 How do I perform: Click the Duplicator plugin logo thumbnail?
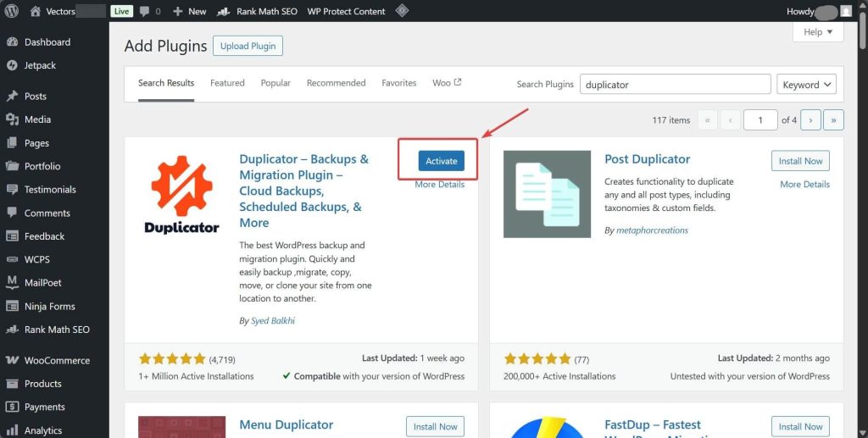tap(181, 194)
